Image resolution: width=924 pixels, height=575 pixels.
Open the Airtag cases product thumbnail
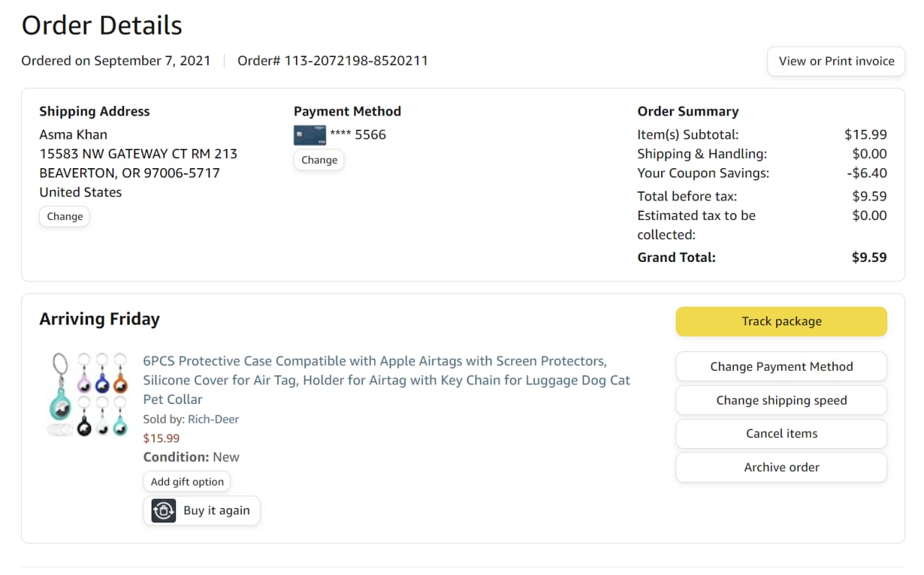pyautogui.click(x=88, y=394)
